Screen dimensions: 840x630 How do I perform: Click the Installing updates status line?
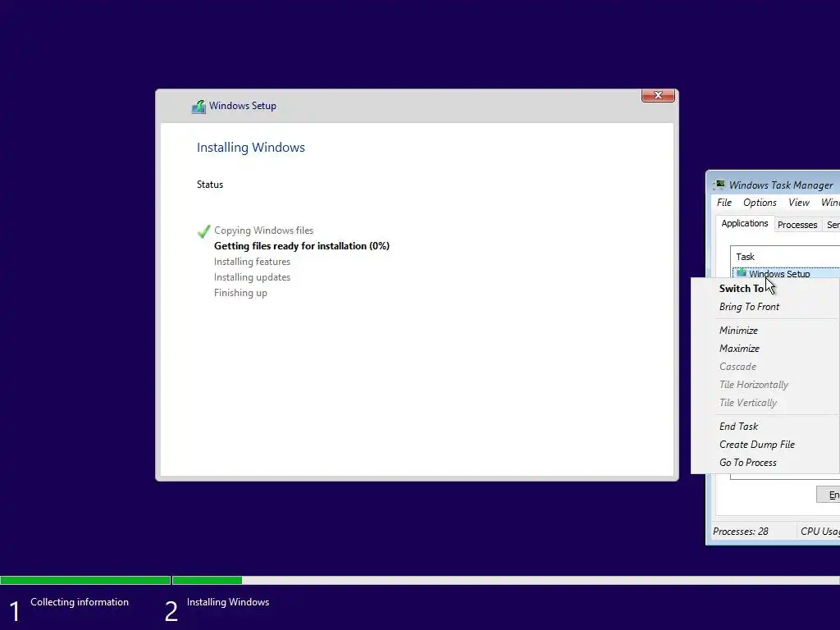pyautogui.click(x=252, y=277)
